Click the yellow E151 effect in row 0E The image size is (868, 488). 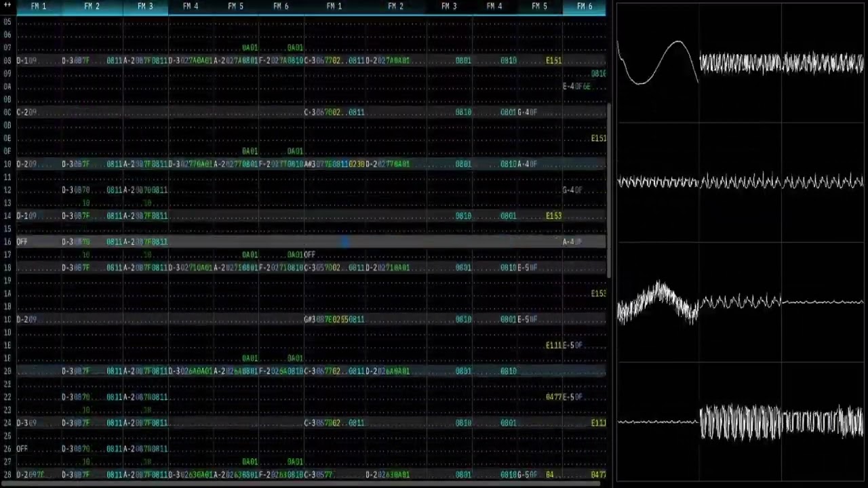click(x=598, y=138)
